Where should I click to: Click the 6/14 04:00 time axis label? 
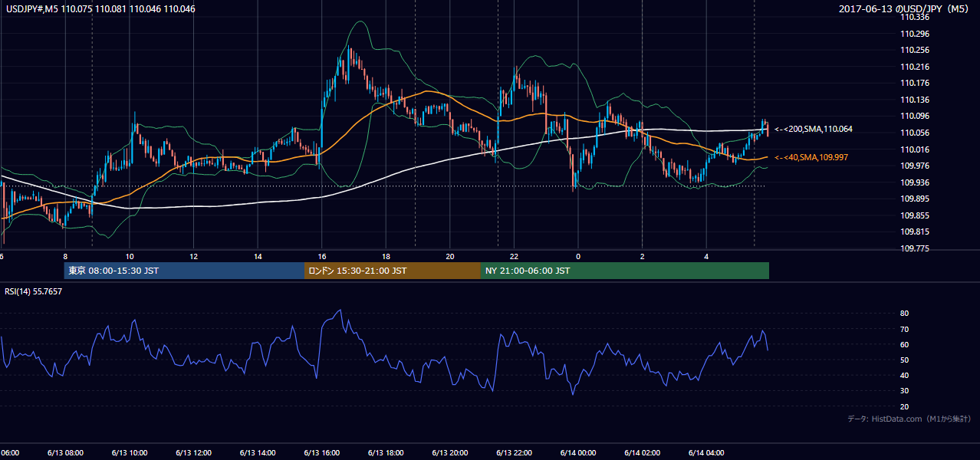(x=706, y=452)
